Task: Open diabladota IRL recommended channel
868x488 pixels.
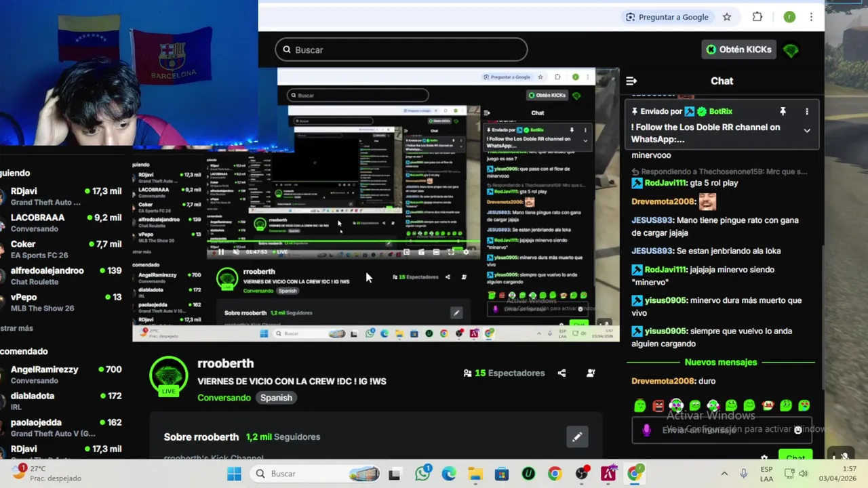Action: tap(62, 401)
